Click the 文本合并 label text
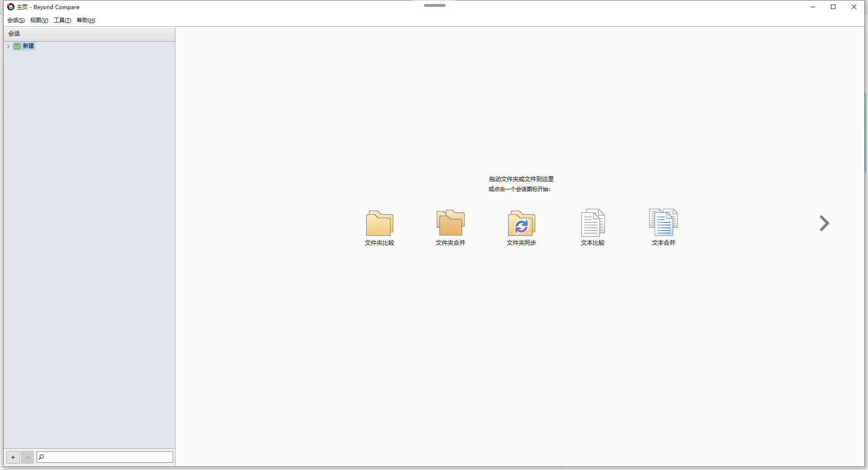This screenshot has width=868, height=470. pyautogui.click(x=663, y=243)
